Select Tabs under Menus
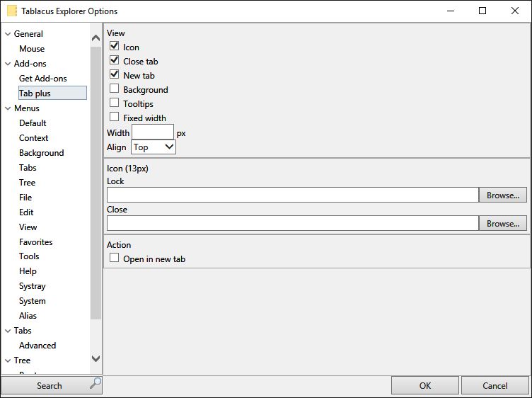 click(x=28, y=168)
